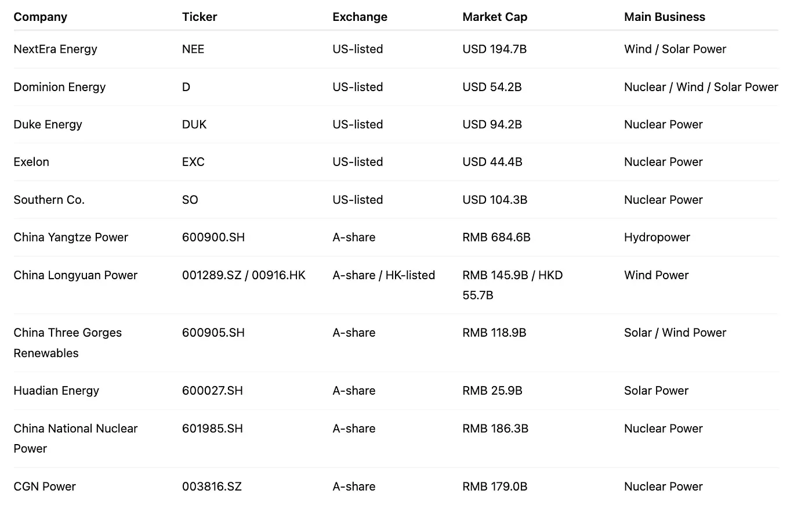This screenshot has width=812, height=512.
Task: Select the market cap "USD 44.4B"
Action: (492, 162)
